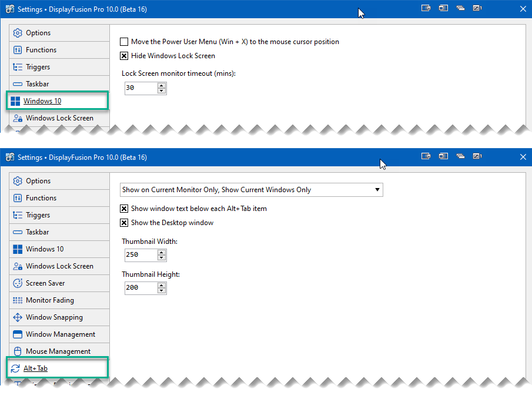Decrease Lock Screen monitor timeout with down arrow
Viewport: 532px width, 399px height.
tap(162, 90)
